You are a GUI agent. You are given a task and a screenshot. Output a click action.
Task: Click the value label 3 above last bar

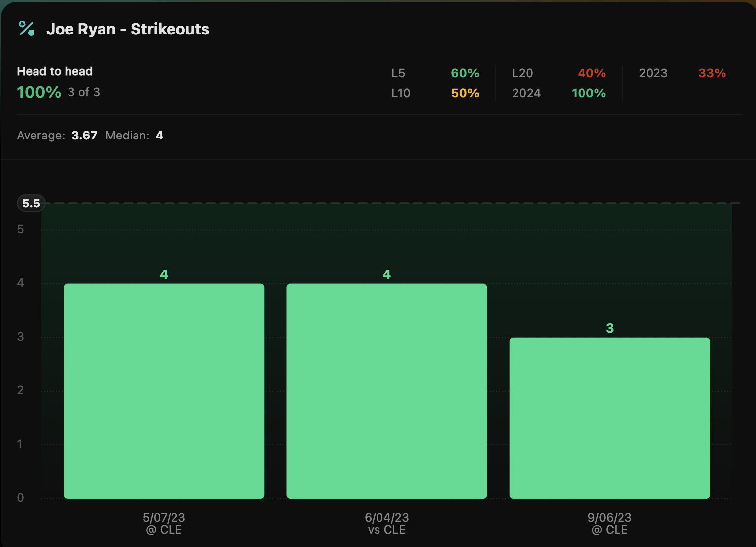coord(609,328)
